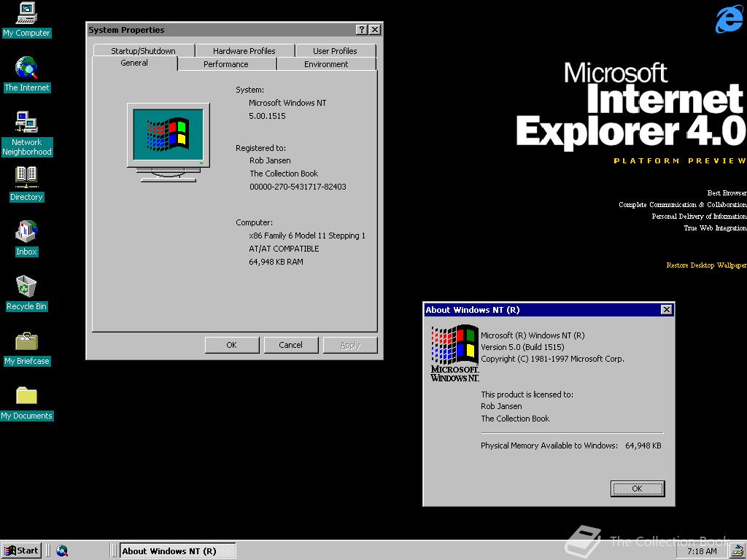747x560 pixels.
Task: Click the 'PLATFORM PREVIEW' wallpaper text
Action: (681, 161)
